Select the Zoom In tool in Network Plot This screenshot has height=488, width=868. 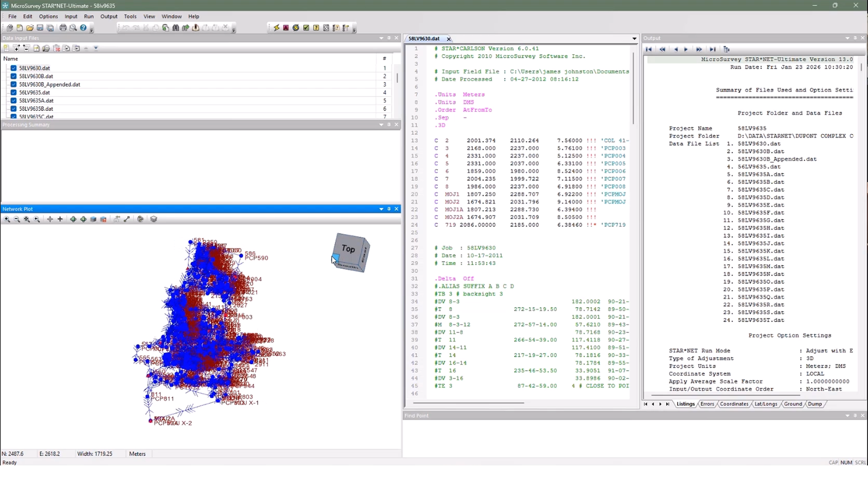[7, 219]
